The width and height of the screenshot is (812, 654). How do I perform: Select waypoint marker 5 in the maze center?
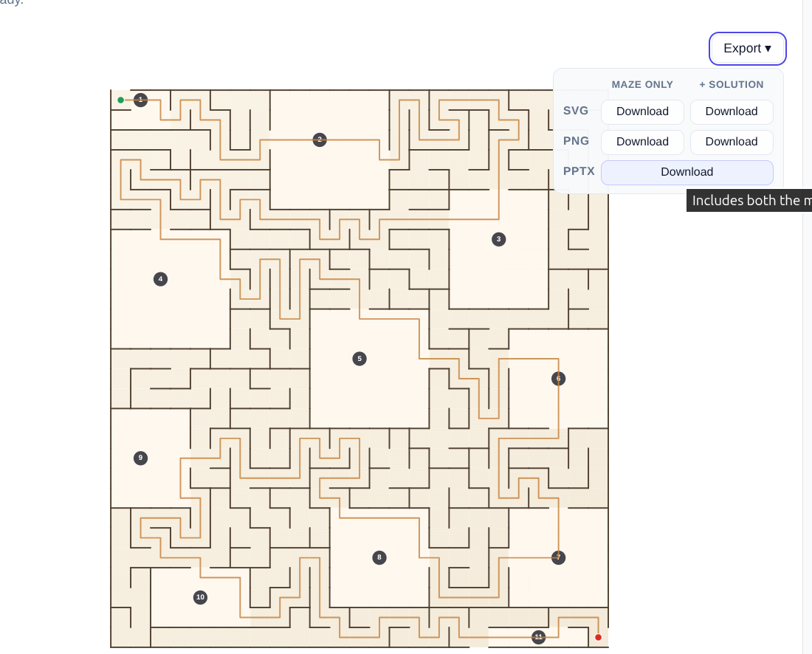359,358
